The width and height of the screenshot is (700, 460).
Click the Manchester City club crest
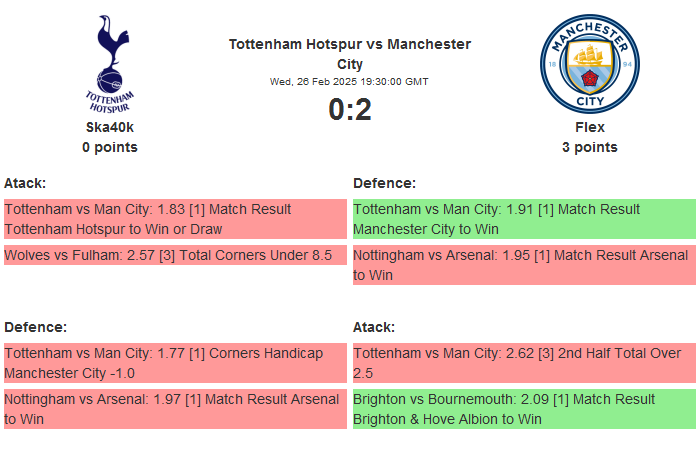(x=589, y=63)
